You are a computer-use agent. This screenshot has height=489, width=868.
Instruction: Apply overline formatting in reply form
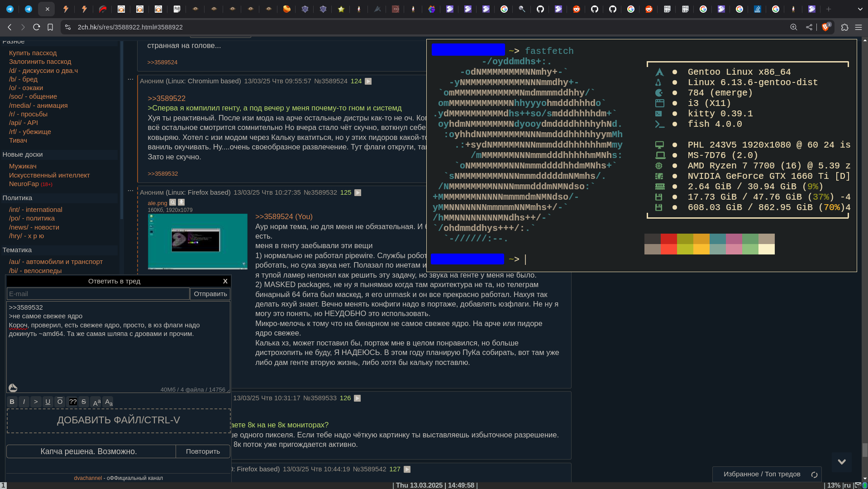pyautogui.click(x=60, y=402)
